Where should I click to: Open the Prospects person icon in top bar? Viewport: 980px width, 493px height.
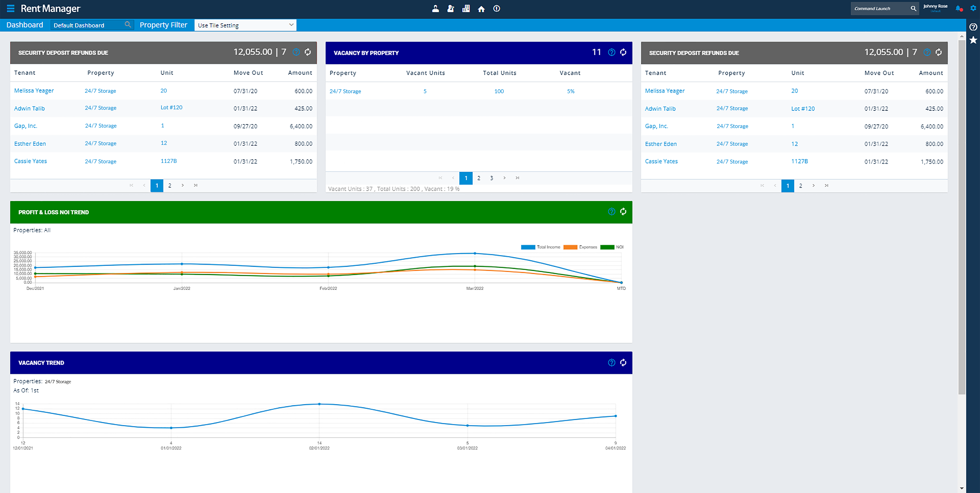[451, 9]
